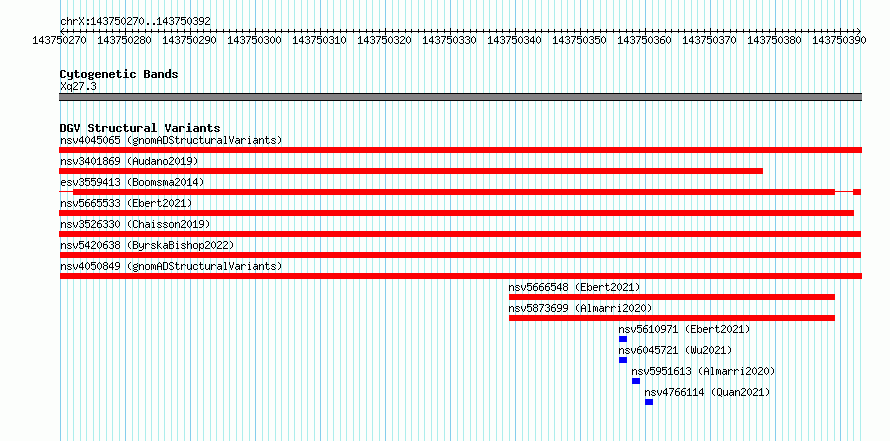Click the Cytogenetic Bands track title
Screen dimensions: 890x441
click(x=119, y=74)
